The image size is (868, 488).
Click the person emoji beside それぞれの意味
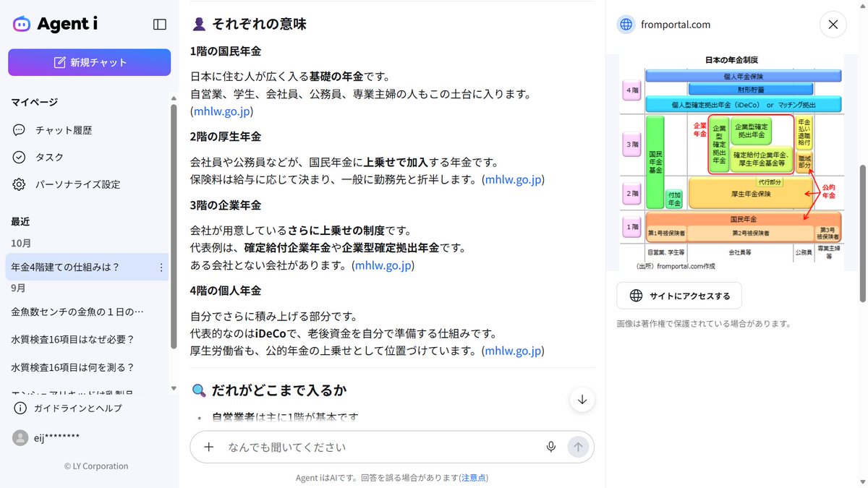tap(199, 24)
